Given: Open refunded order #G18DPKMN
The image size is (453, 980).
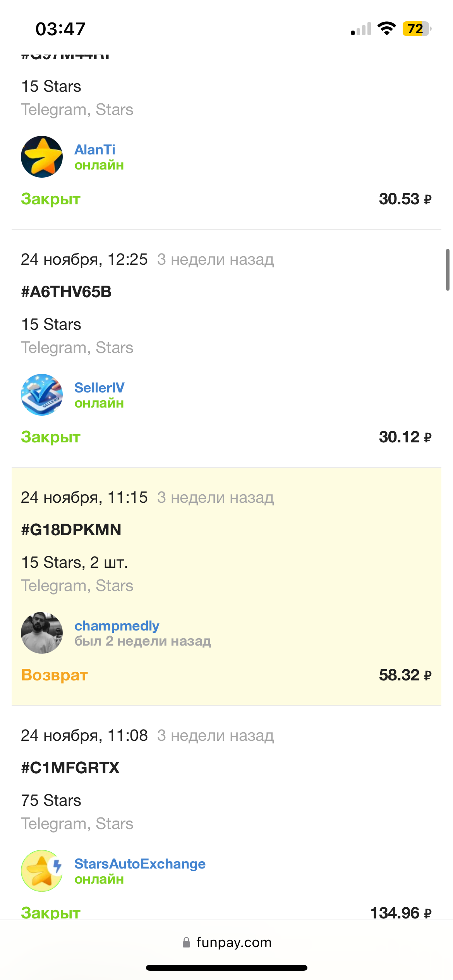Looking at the screenshot, I should (x=71, y=530).
